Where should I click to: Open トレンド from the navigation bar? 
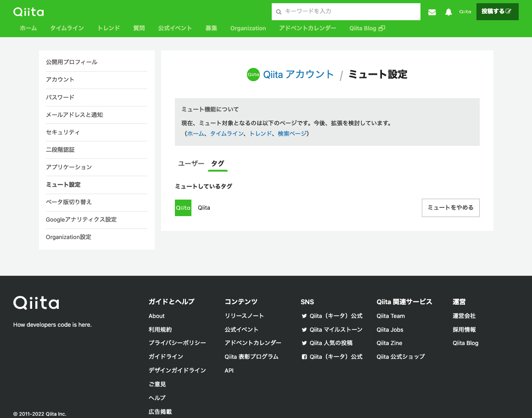(x=108, y=28)
